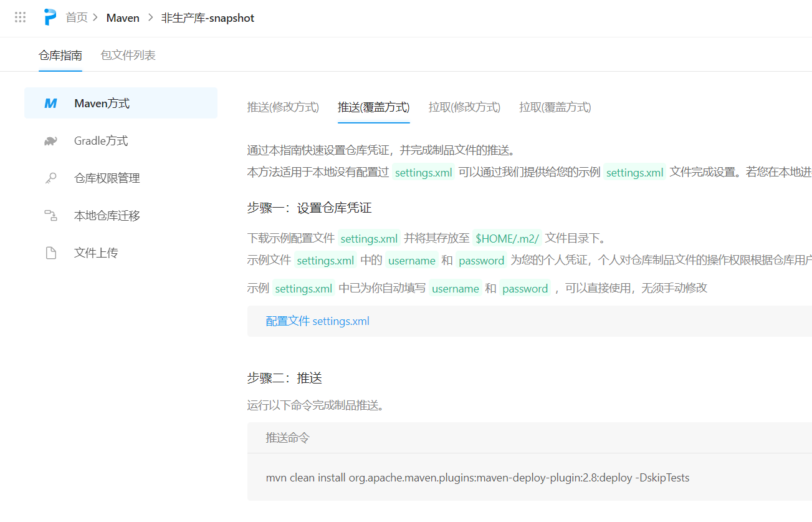Switch to the 包文件列表 tab
The height and width of the screenshot is (522, 812).
[x=128, y=56]
